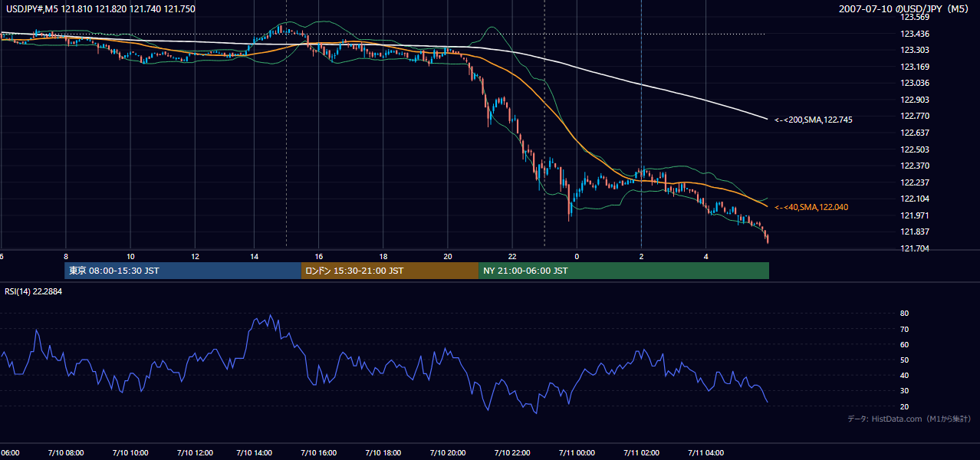Click RSI scale value 60
The image size is (980, 460).
pyautogui.click(x=905, y=344)
